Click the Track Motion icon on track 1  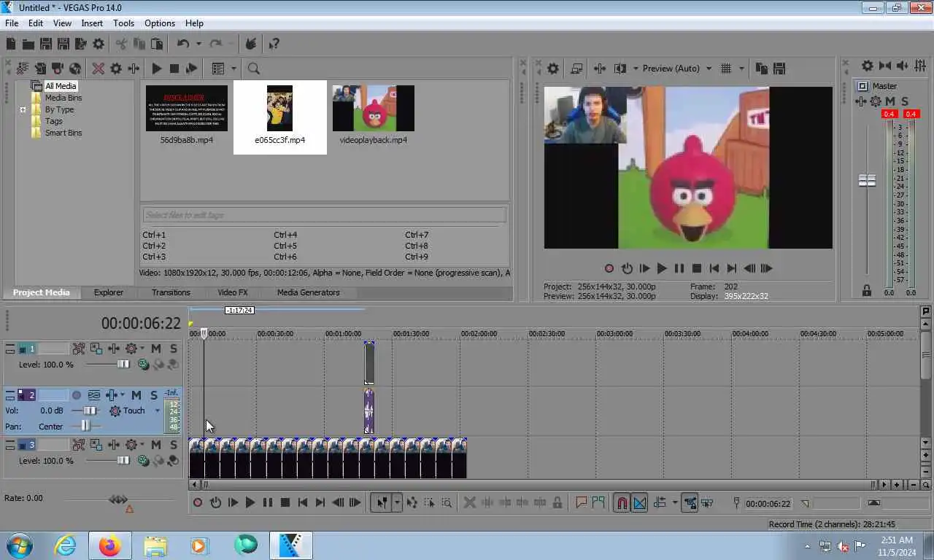tap(96, 349)
